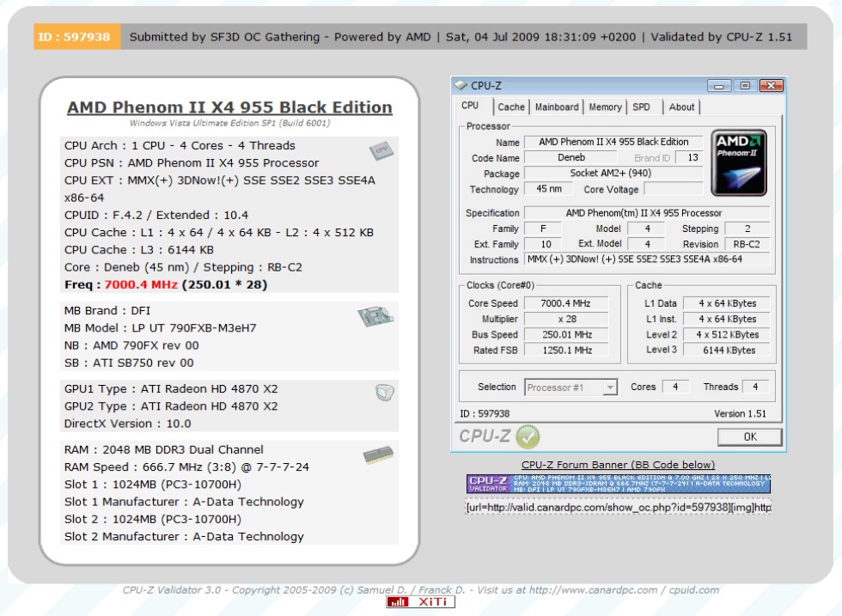Click the CPU chip icon beside CPU Arch
The height and width of the screenshot is (616, 842).
point(381,150)
